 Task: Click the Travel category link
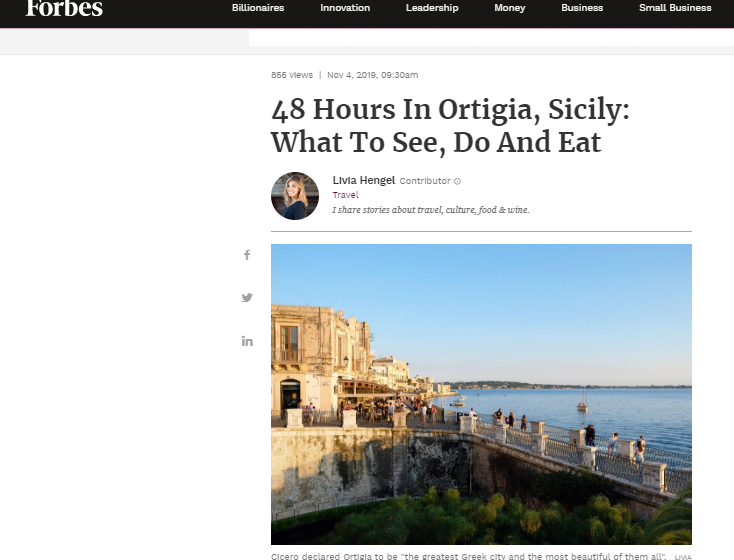click(x=345, y=195)
